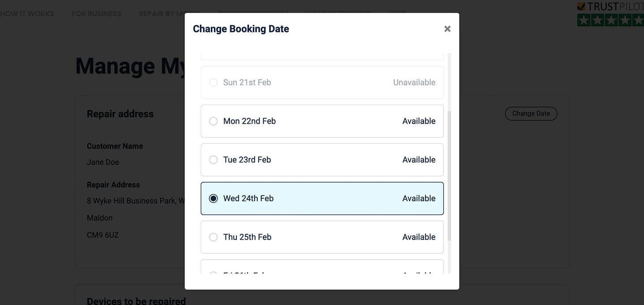Click the Unavailable label for Sunday

[x=414, y=83]
